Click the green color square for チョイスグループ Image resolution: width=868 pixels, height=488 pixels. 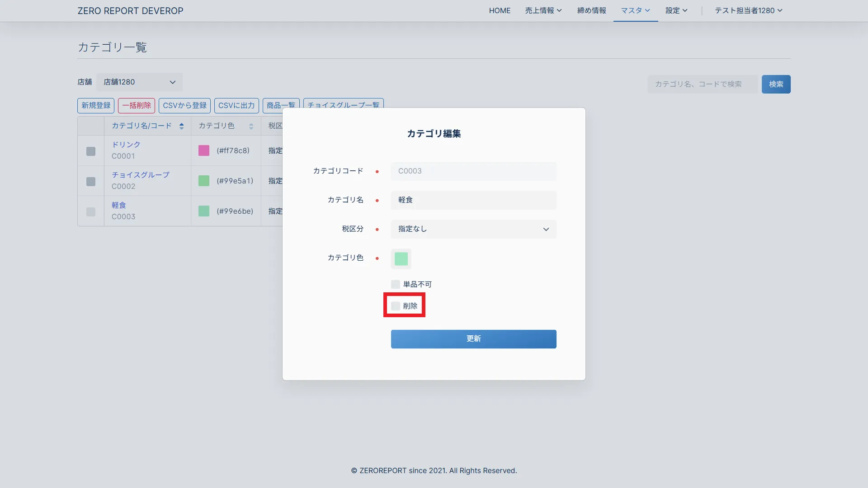pos(204,181)
